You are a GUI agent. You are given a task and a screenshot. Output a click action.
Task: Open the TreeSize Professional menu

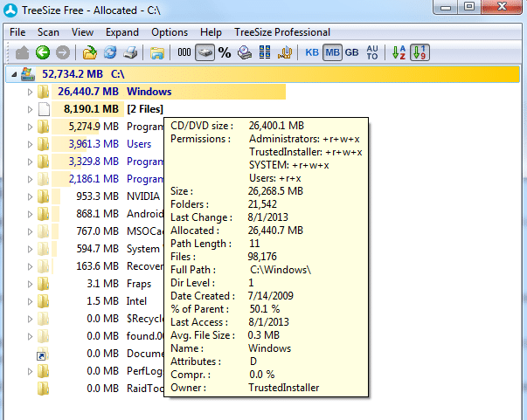point(282,32)
